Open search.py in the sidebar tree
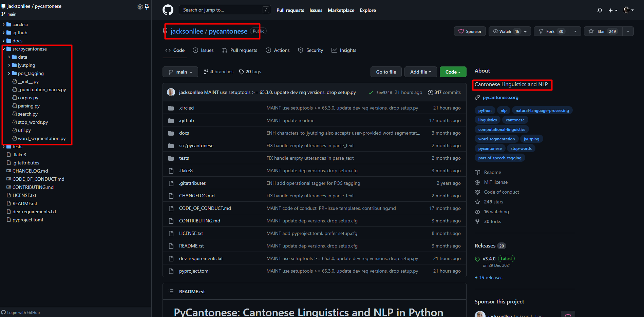Viewport: 644px width, 317px height. pos(27,114)
